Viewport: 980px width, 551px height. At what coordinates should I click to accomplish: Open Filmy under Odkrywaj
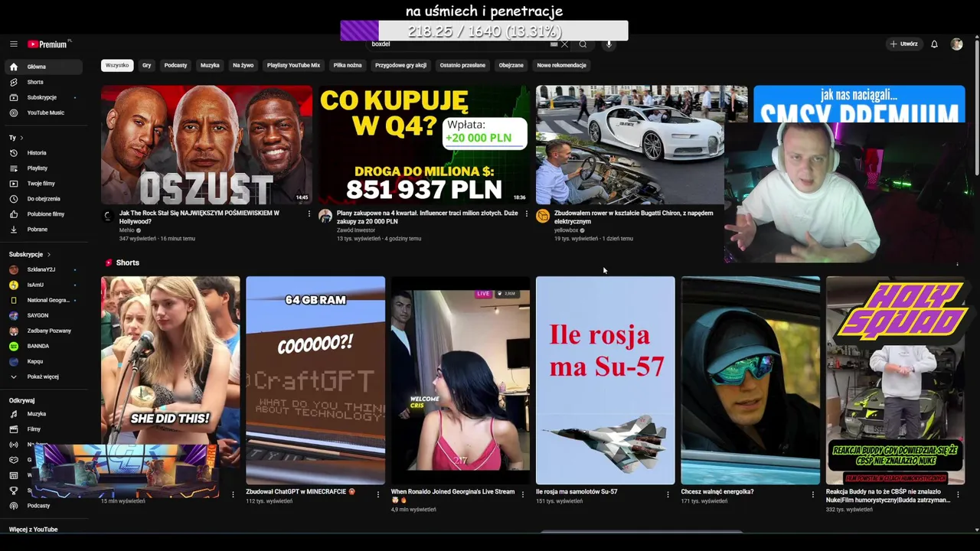click(34, 429)
